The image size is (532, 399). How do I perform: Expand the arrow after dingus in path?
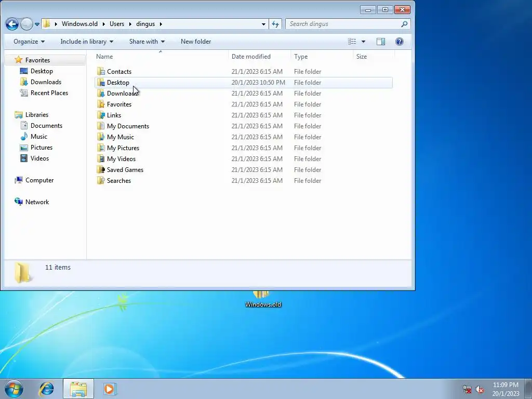[161, 24]
